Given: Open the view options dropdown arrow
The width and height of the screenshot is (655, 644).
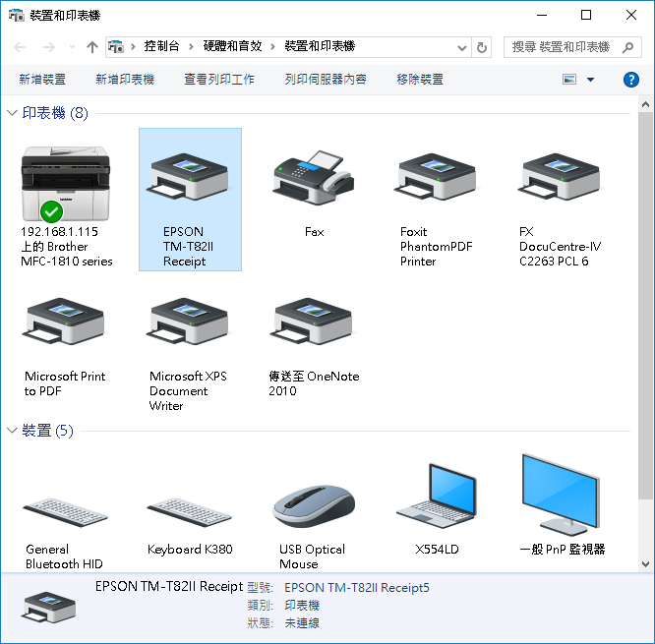Looking at the screenshot, I should (590, 80).
